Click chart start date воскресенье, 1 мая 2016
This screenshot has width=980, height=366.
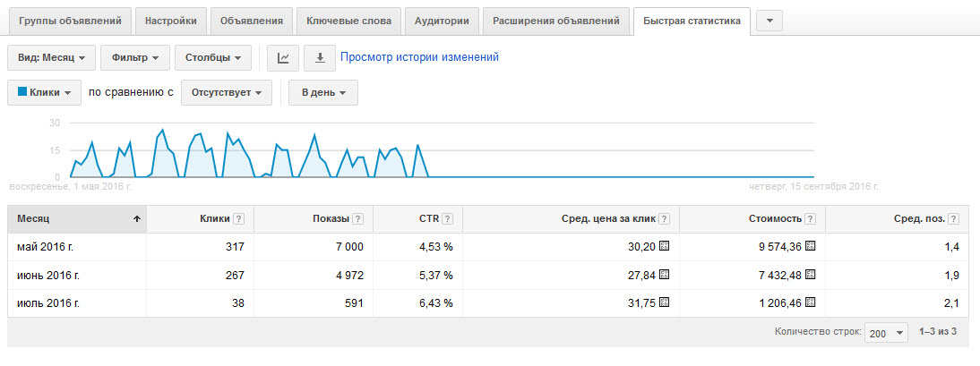[71, 186]
